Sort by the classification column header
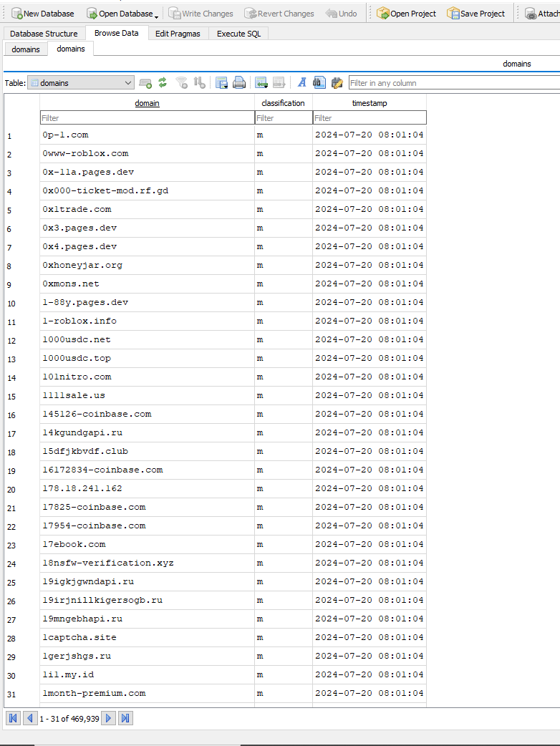This screenshot has width=560, height=746. [x=283, y=103]
